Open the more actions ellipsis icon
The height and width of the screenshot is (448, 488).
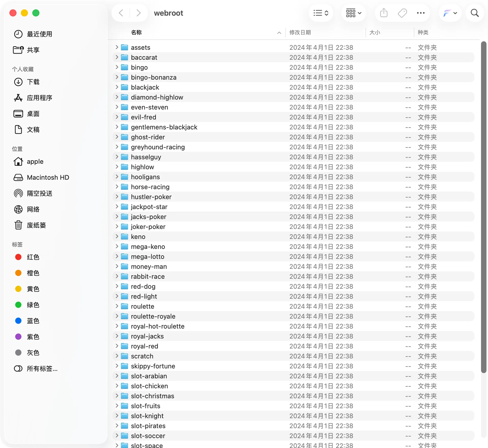tap(421, 13)
